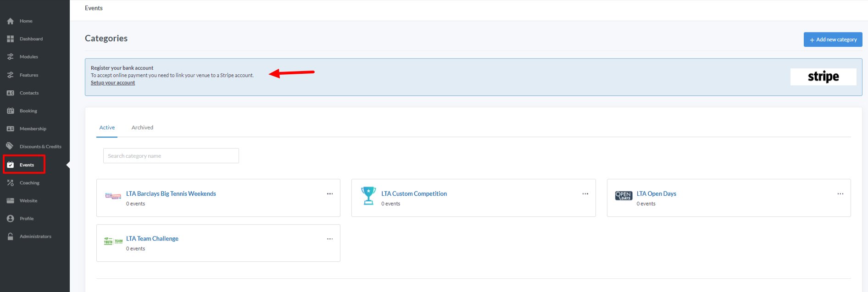
Task: Expand more options for LTA Custom Competition
Action: (585, 194)
